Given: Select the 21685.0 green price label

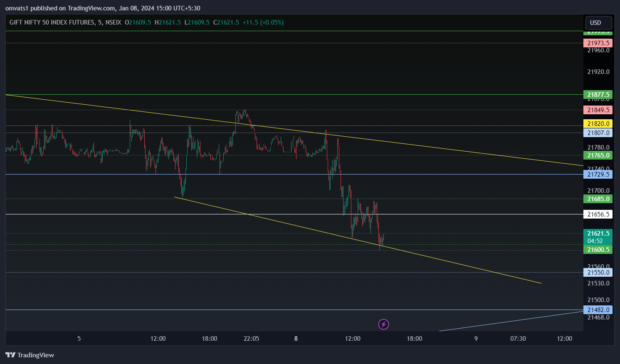Looking at the screenshot, I should 598,199.
